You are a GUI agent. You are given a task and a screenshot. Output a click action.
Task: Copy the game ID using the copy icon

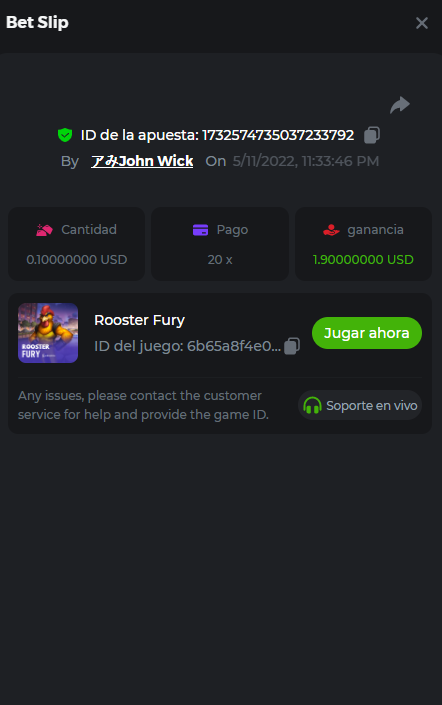[292, 346]
